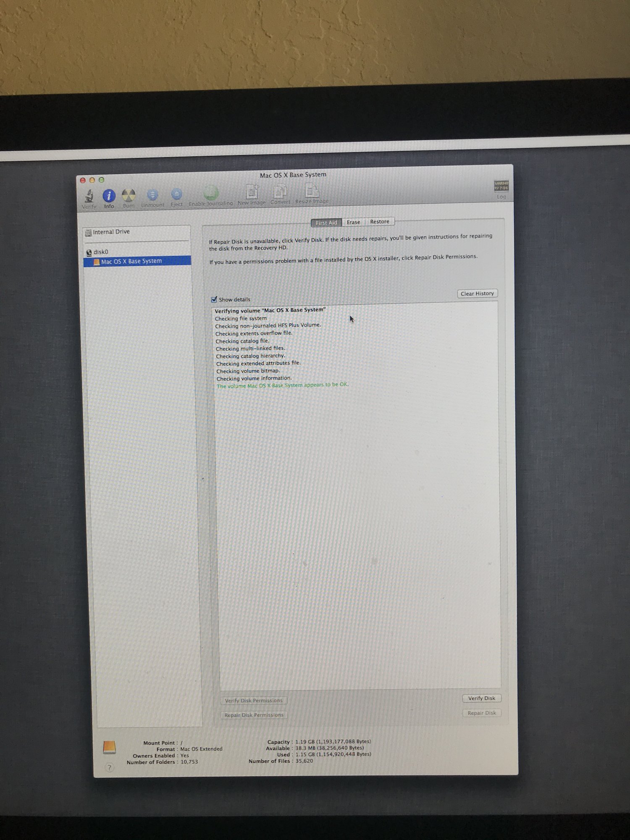
Task: Click the yellow minimize window button
Action: (x=92, y=180)
